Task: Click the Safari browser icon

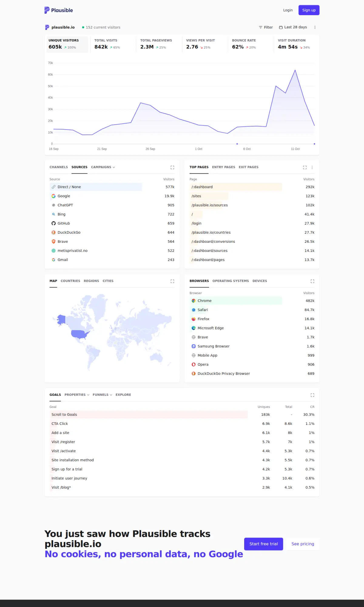Action: 194,310
